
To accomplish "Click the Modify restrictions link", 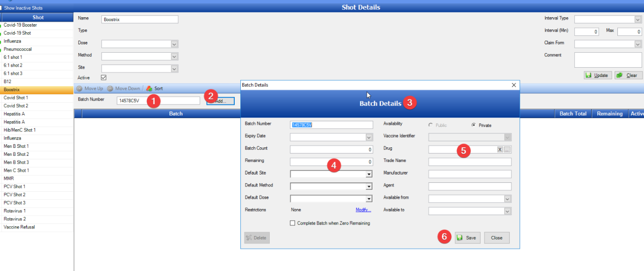I will (x=363, y=210).
